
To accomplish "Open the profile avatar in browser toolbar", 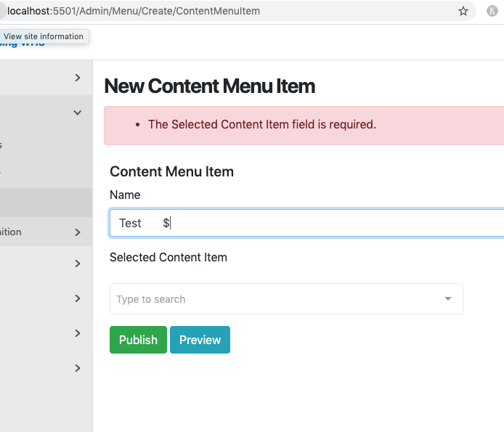I will coord(492,11).
